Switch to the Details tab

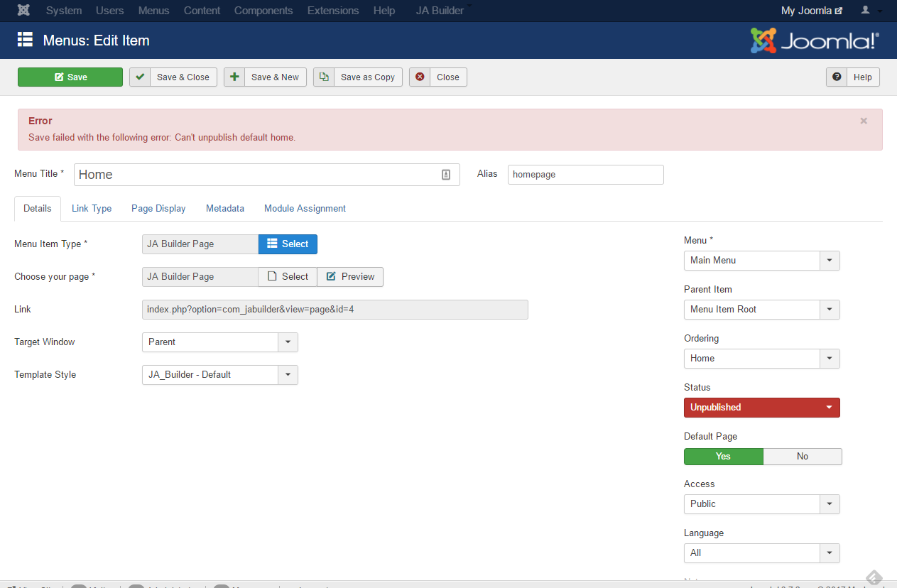(x=38, y=208)
